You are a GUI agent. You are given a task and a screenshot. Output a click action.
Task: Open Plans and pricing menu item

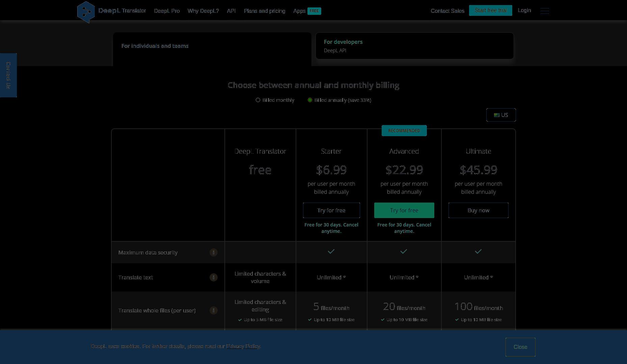[x=265, y=11]
